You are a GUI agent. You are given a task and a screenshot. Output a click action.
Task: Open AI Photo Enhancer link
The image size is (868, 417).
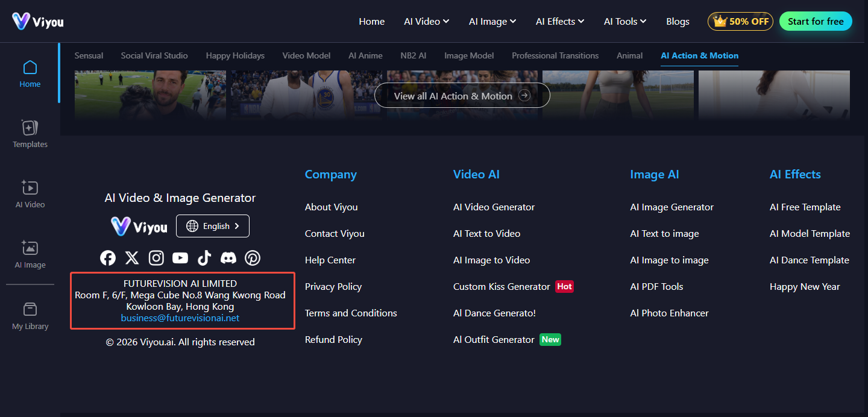pos(670,313)
